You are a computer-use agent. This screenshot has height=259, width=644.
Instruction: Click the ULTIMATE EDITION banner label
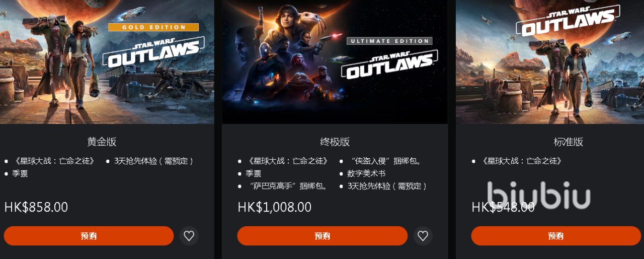389,41
